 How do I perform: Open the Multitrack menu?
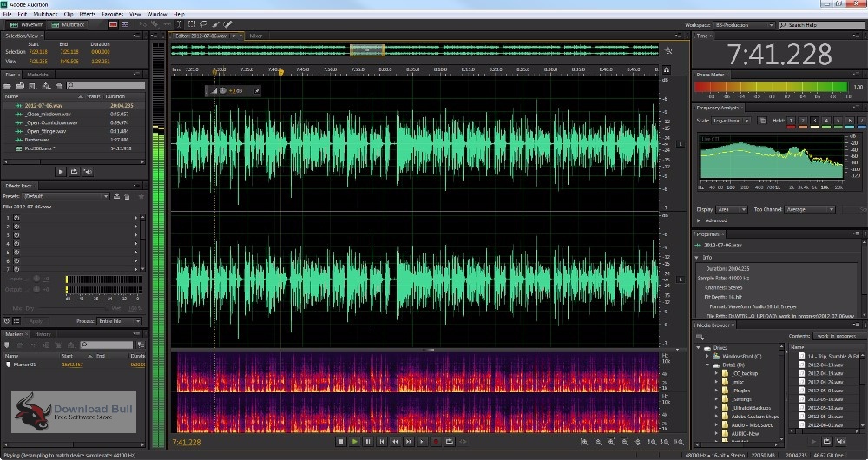click(x=45, y=14)
